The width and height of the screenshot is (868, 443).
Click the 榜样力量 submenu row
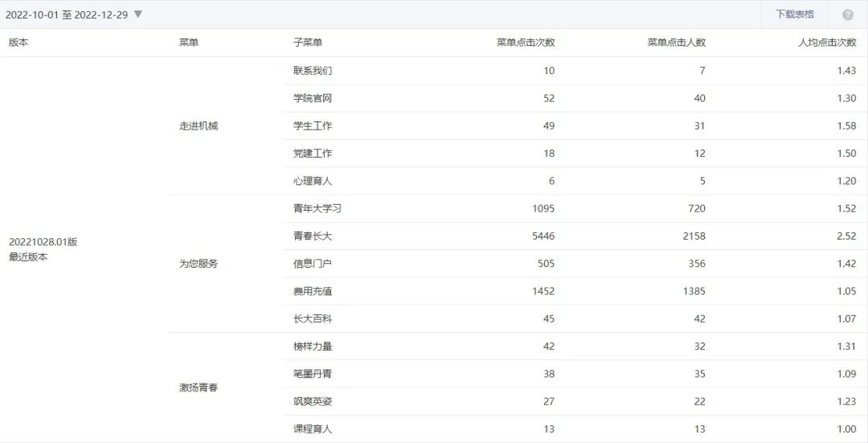(x=313, y=347)
